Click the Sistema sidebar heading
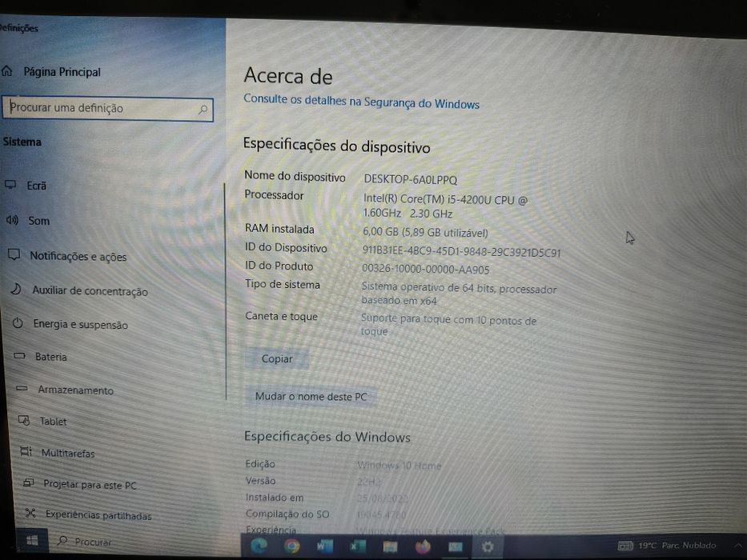This screenshot has height=560, width=747. [x=22, y=142]
